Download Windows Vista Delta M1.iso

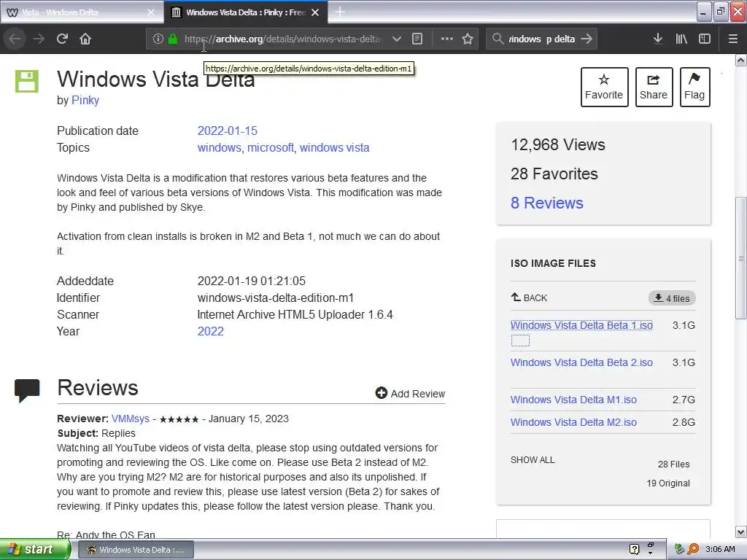coord(573,400)
